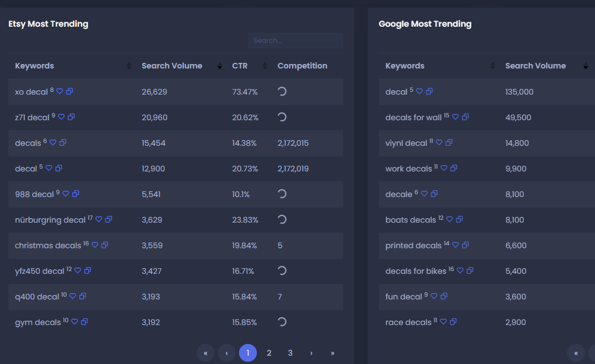Screen dimensions: 595x364
Task: Jump to last page of Etsy results
Action: [333, 353]
